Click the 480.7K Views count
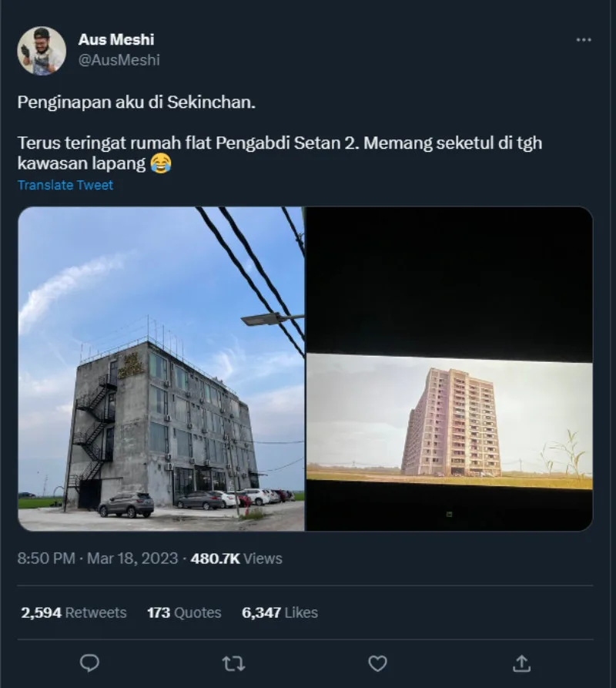This screenshot has width=616, height=688. [236, 559]
